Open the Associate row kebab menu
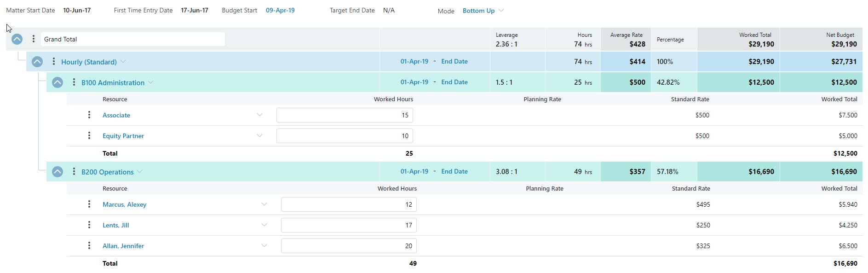This screenshot has width=868, height=273. click(89, 115)
